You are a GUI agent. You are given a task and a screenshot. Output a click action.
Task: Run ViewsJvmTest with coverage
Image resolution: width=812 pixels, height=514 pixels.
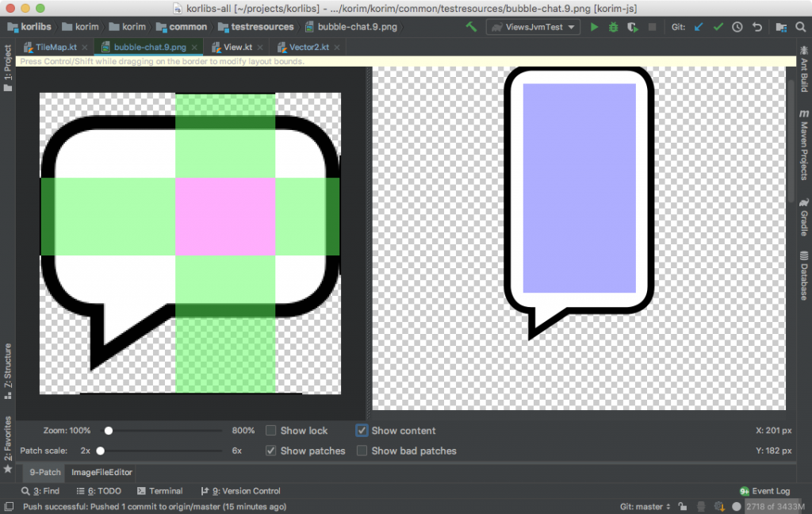[632, 26]
